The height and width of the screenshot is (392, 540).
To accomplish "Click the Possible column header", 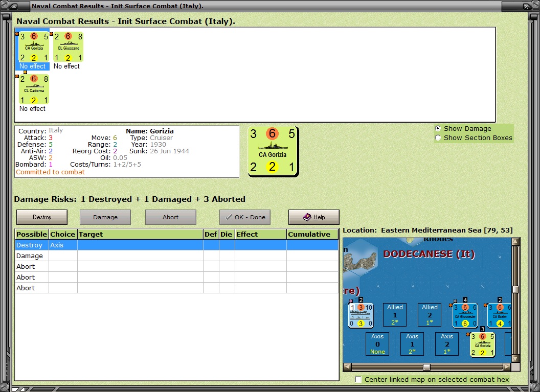I will coord(32,235).
